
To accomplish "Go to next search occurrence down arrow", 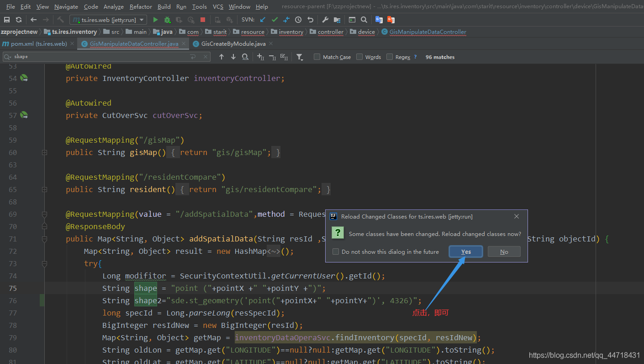I will [x=233, y=57].
